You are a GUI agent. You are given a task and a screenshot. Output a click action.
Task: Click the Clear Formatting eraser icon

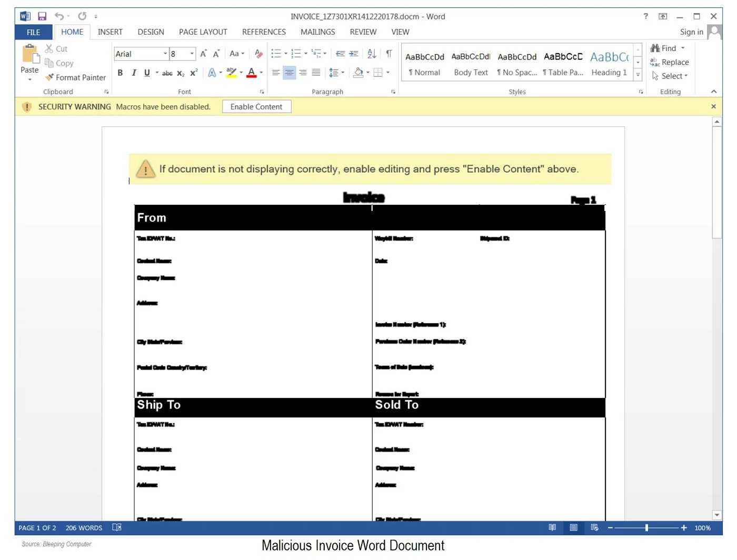coord(258,53)
